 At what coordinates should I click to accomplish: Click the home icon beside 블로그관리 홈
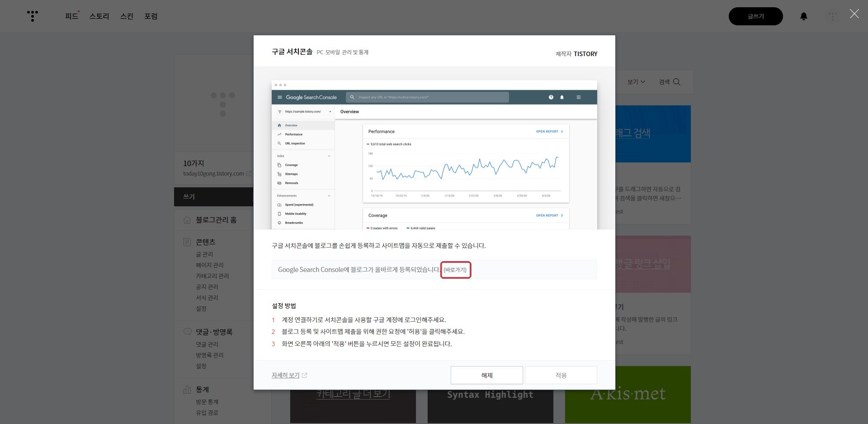point(187,220)
